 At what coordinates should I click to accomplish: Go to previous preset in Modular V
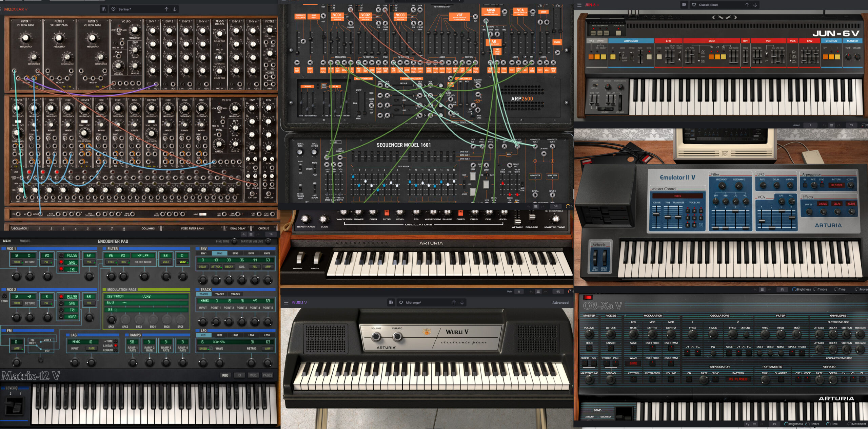(x=166, y=9)
